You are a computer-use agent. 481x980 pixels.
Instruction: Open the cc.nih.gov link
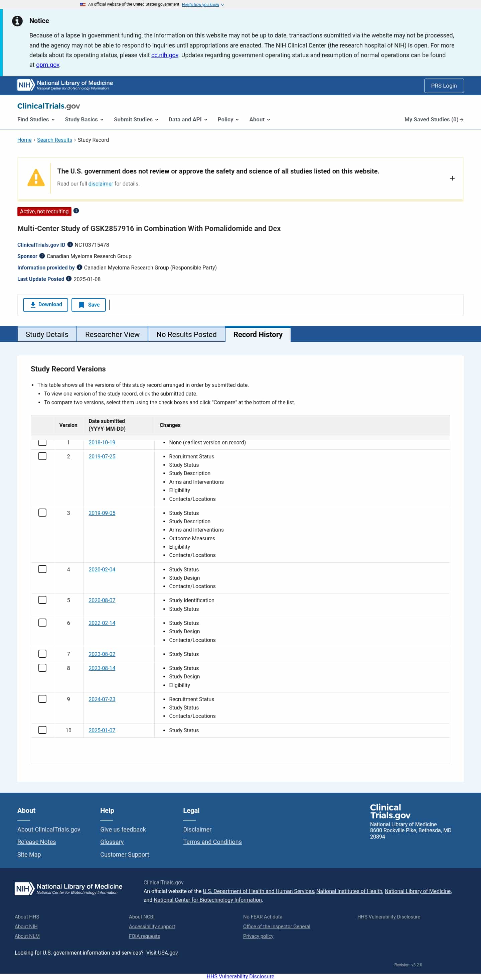click(165, 55)
